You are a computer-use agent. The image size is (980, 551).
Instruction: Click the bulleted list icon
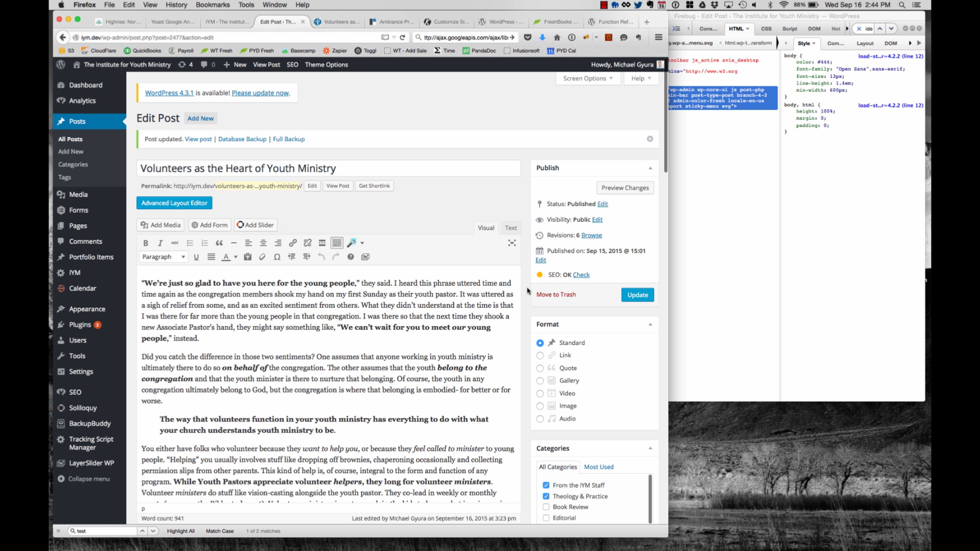coord(190,243)
